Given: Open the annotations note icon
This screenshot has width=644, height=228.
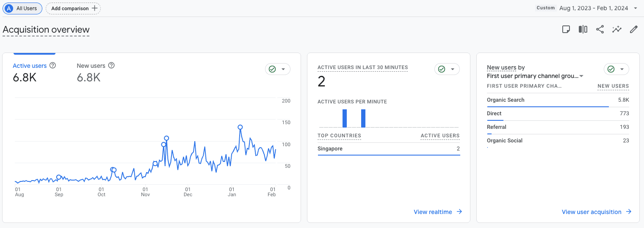Looking at the screenshot, I should [566, 29].
